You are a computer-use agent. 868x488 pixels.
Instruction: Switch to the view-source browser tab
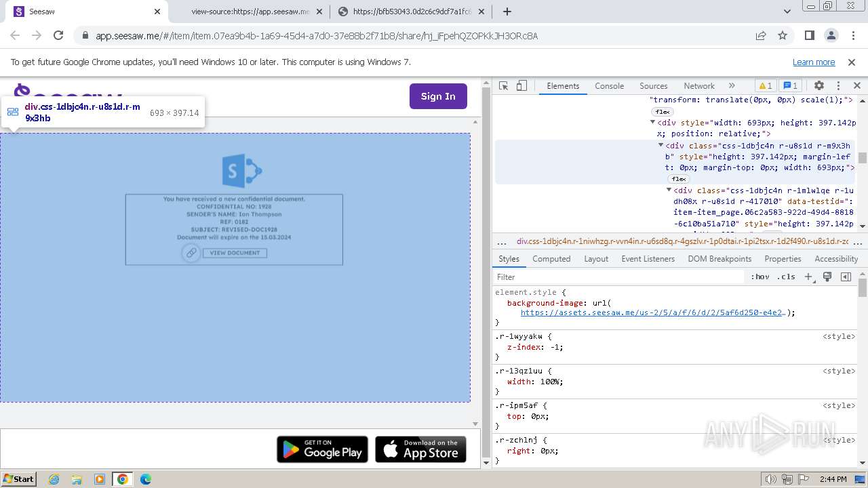[x=250, y=12]
